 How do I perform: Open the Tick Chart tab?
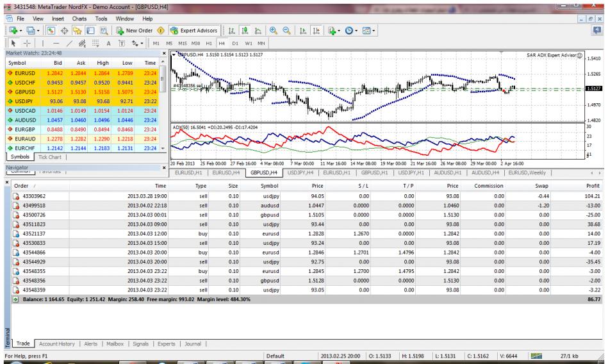[x=50, y=156]
